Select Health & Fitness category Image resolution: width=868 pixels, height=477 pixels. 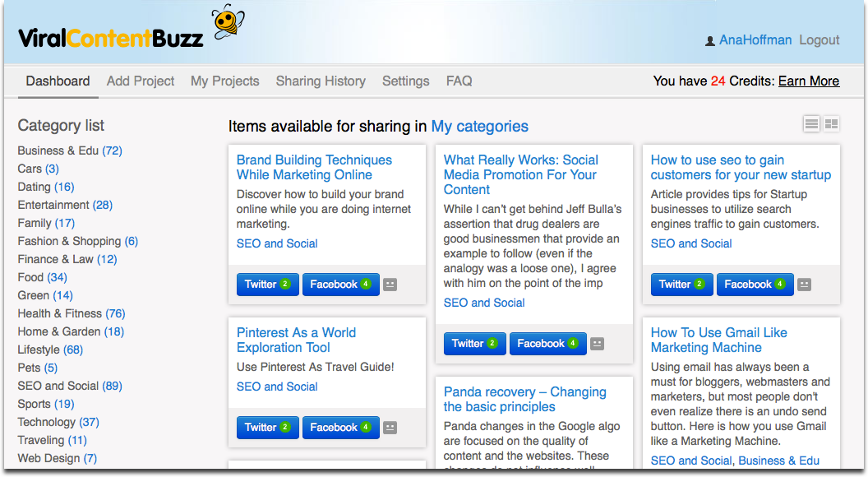72,313
